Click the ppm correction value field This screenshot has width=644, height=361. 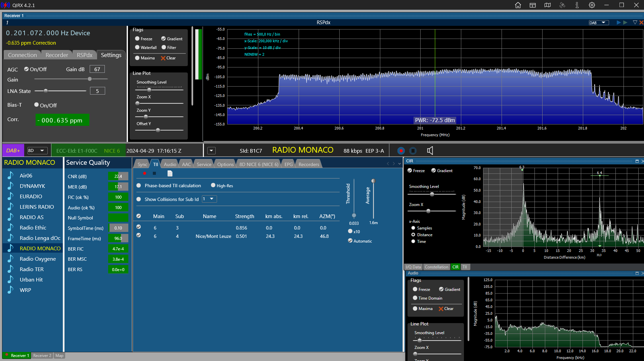(x=62, y=120)
